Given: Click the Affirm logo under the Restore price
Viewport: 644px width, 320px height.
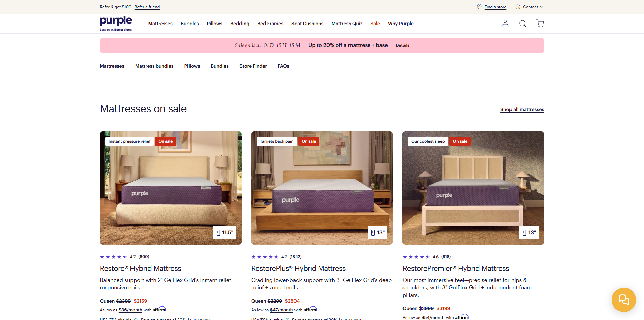Looking at the screenshot, I should [159, 309].
